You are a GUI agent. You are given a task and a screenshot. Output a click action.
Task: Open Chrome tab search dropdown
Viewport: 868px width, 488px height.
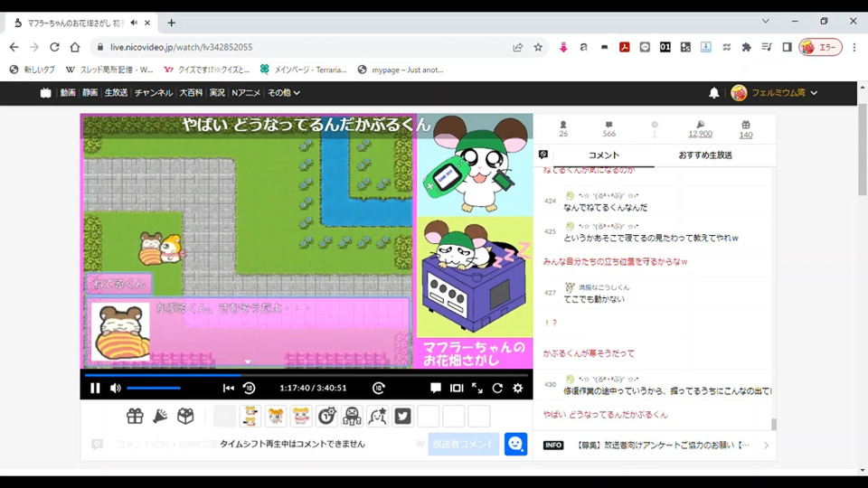(x=766, y=21)
